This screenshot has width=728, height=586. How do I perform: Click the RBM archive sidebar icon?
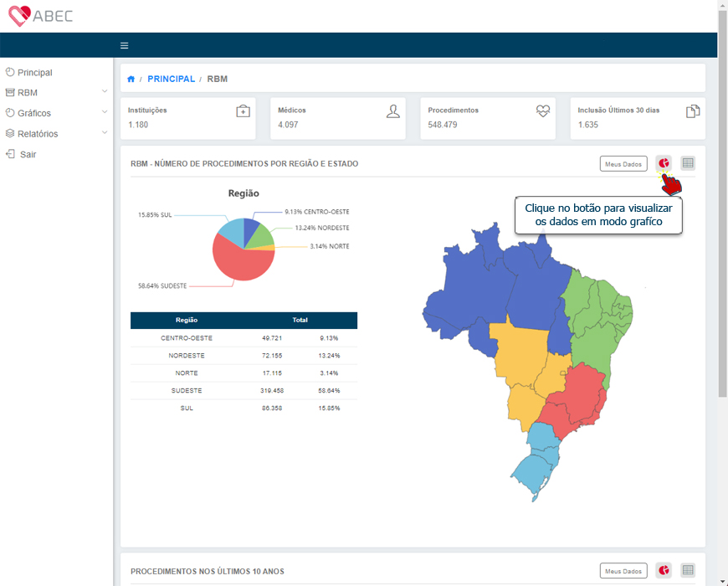click(x=10, y=92)
